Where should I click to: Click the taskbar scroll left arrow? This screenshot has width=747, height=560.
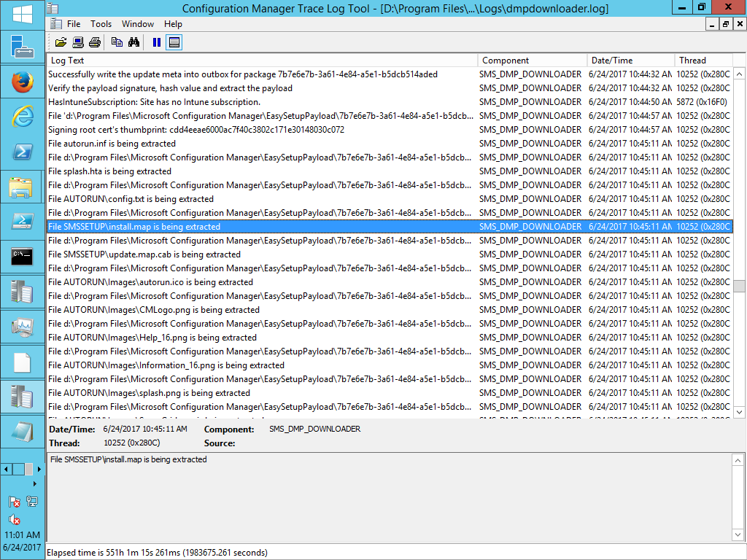(6, 469)
